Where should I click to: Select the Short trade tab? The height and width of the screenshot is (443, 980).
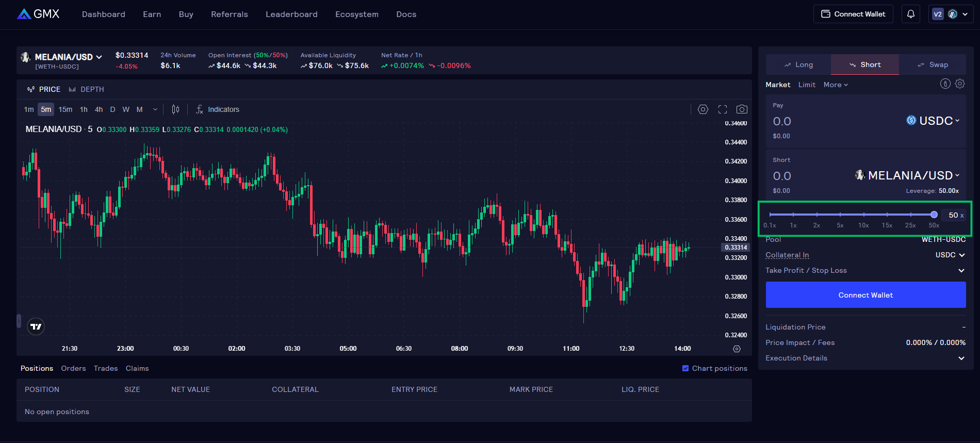865,64
